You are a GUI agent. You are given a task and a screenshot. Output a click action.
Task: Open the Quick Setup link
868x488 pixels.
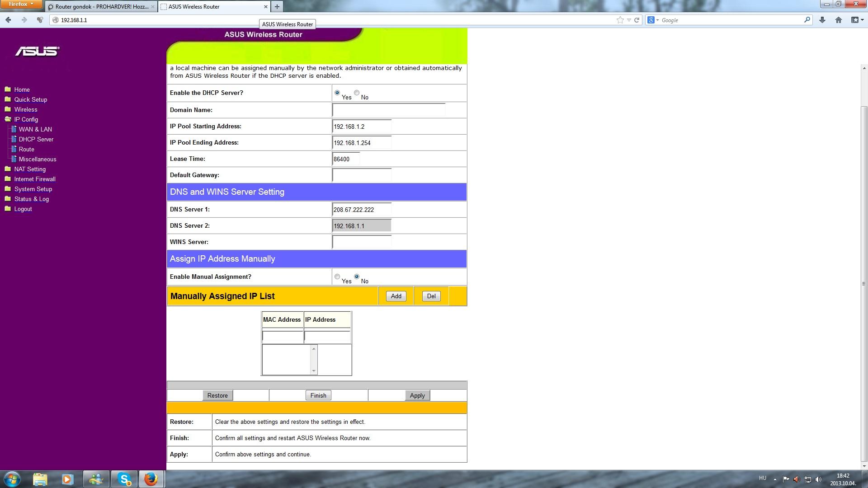tap(30, 99)
